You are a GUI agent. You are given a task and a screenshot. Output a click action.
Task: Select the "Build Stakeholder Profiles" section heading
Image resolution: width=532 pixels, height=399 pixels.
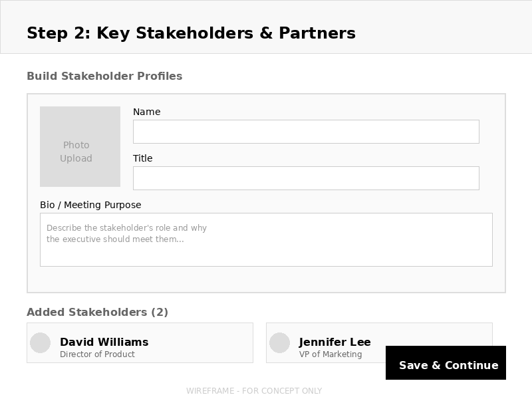104,76
